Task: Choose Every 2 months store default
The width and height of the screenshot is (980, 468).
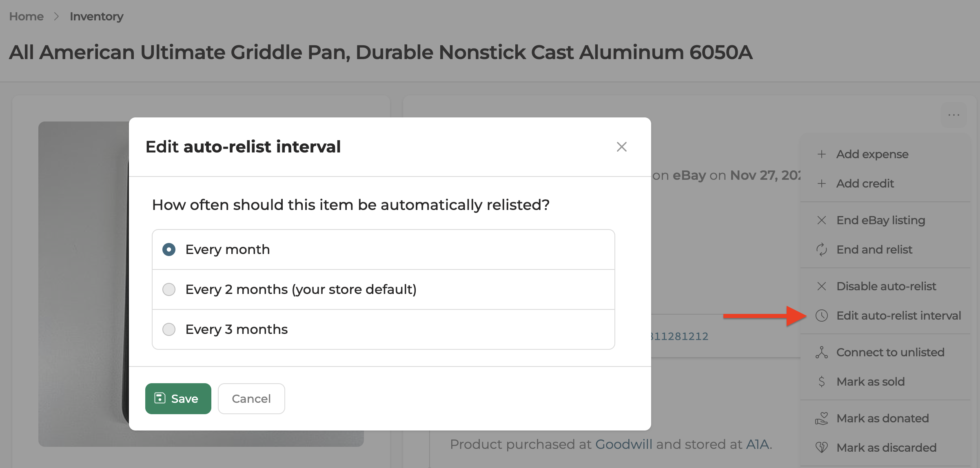Action: coord(169,289)
